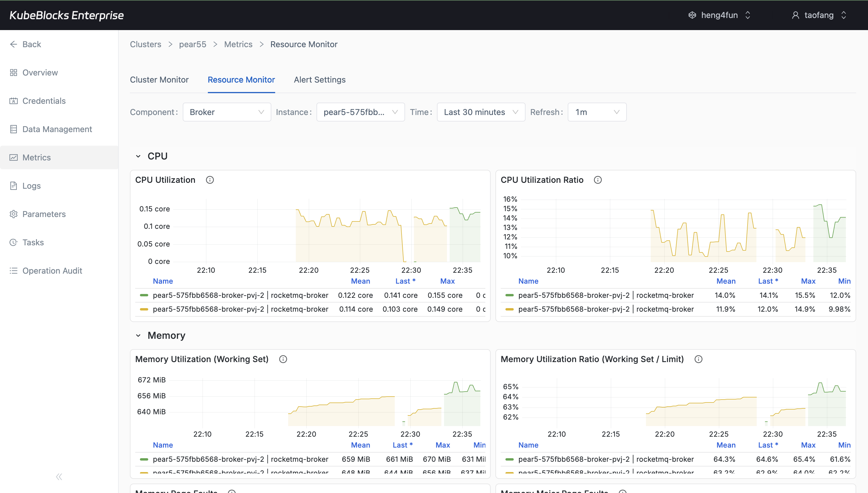Navigate to pear55 via breadcrumb link
The image size is (868, 493).
(x=192, y=44)
